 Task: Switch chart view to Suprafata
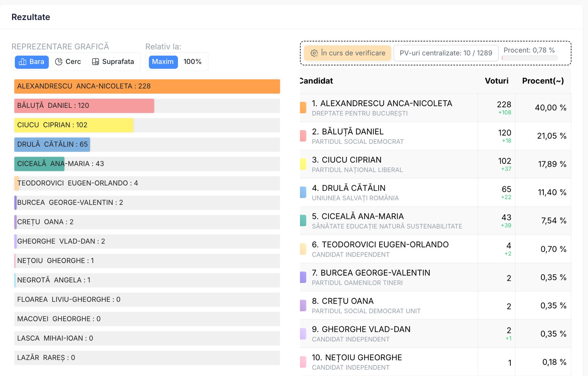[113, 62]
